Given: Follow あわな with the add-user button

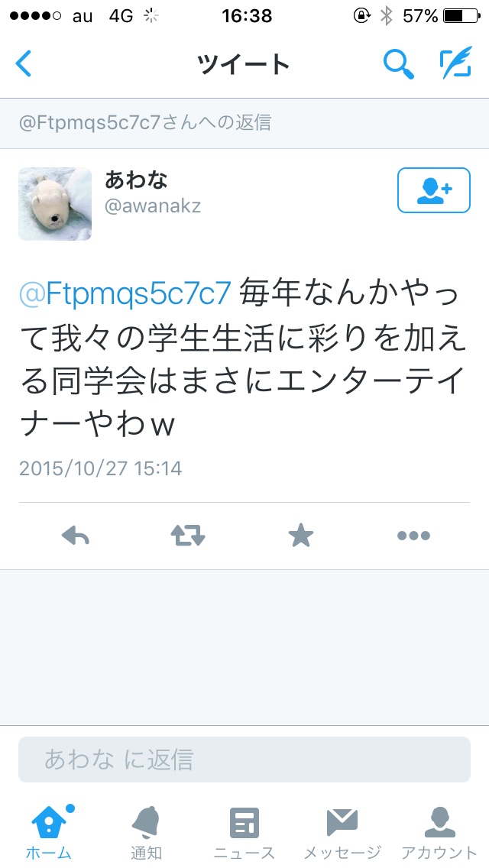Looking at the screenshot, I should tap(434, 190).
